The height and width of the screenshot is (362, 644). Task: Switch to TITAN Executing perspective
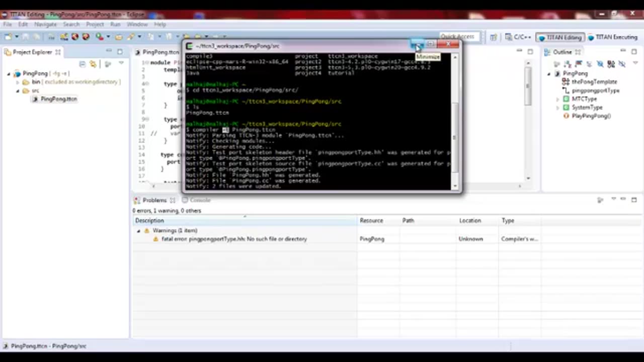click(x=613, y=37)
